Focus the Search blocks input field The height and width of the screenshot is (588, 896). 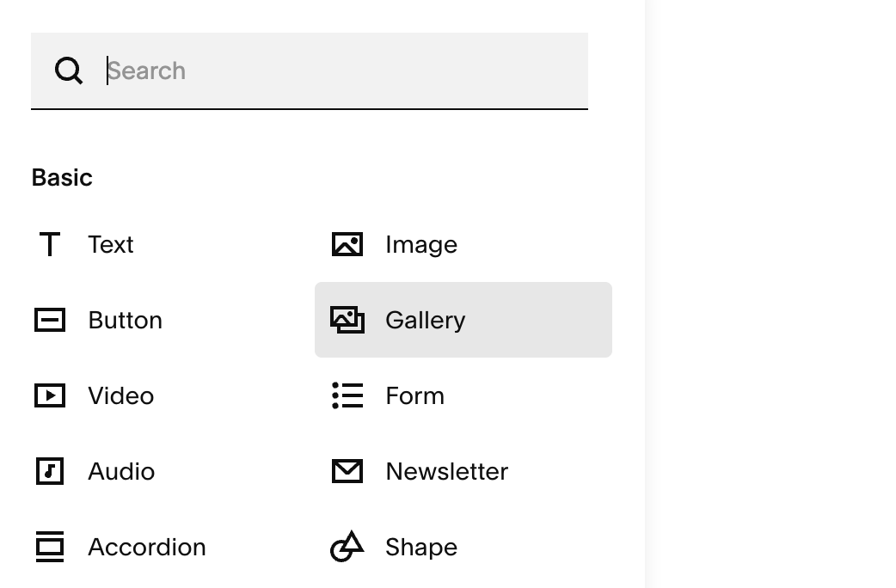(x=310, y=70)
